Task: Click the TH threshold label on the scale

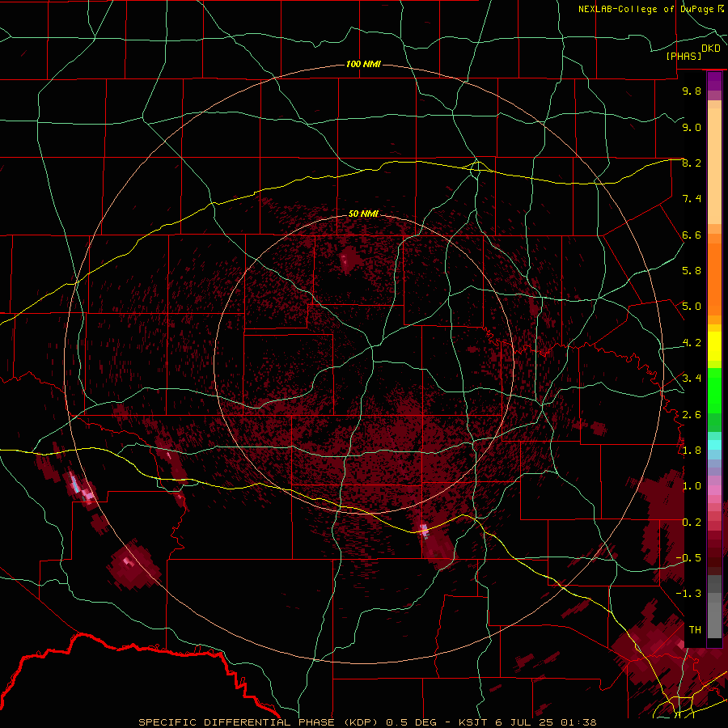Action: pyautogui.click(x=695, y=629)
